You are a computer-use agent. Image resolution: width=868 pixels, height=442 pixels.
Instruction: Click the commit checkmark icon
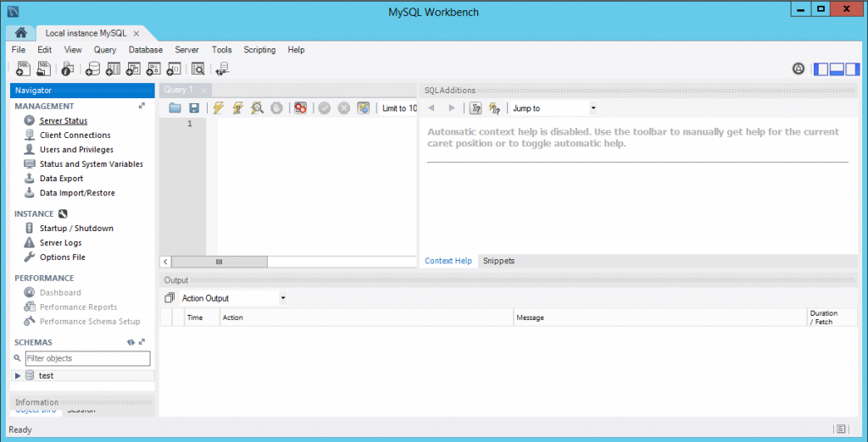click(325, 108)
